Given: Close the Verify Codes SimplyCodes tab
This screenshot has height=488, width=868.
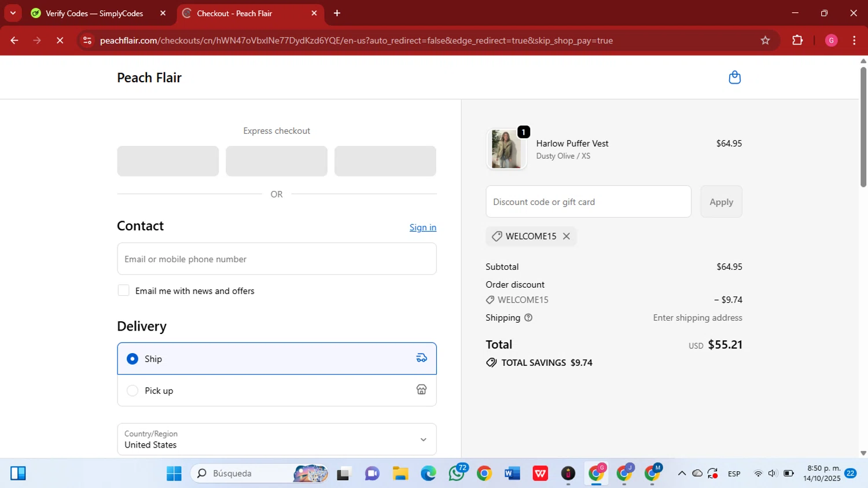Looking at the screenshot, I should pyautogui.click(x=163, y=13).
